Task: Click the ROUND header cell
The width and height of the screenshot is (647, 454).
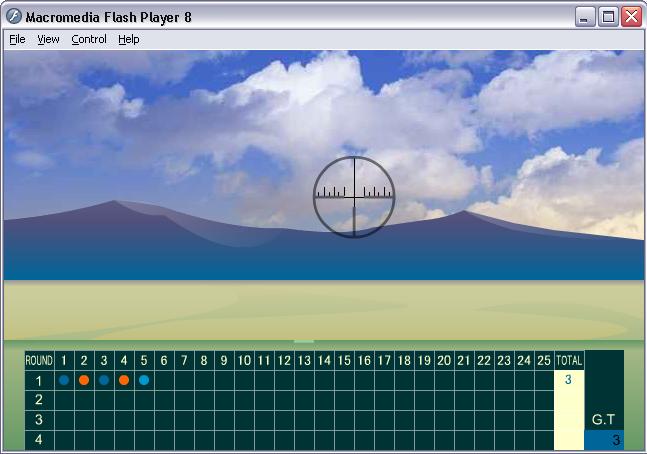Action: (39, 361)
